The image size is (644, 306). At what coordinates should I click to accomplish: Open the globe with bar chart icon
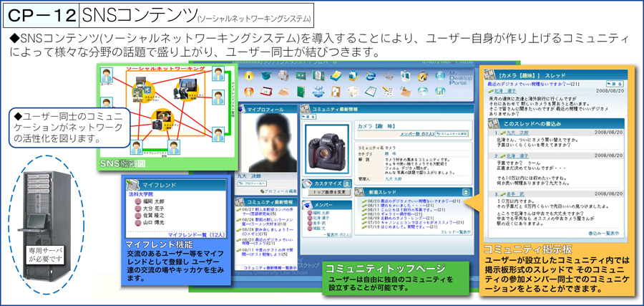click(x=440, y=92)
